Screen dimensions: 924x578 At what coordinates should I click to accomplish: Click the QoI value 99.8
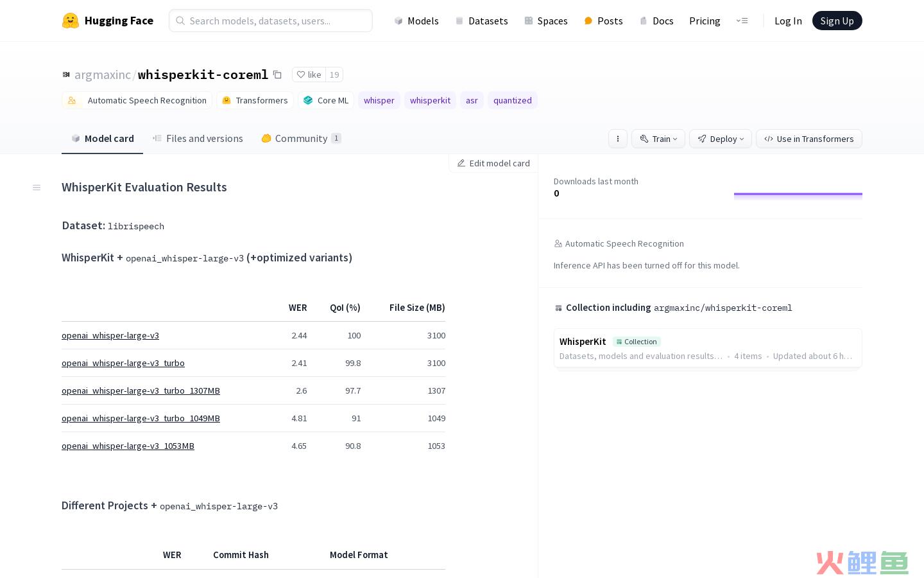pos(353,363)
